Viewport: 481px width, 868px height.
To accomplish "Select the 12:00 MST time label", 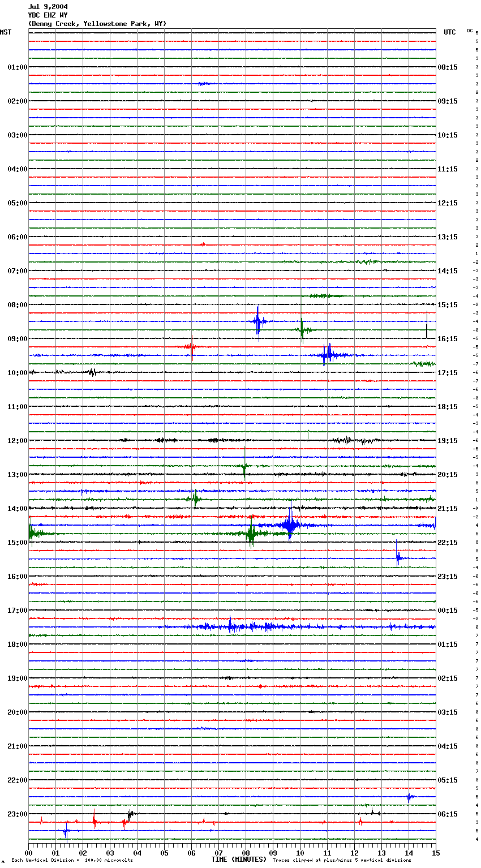I will coord(17,441).
